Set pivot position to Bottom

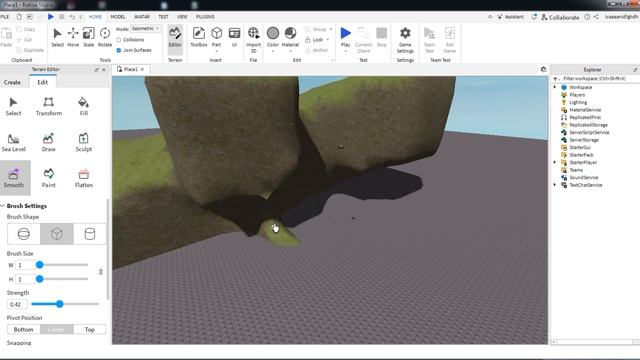click(23, 329)
